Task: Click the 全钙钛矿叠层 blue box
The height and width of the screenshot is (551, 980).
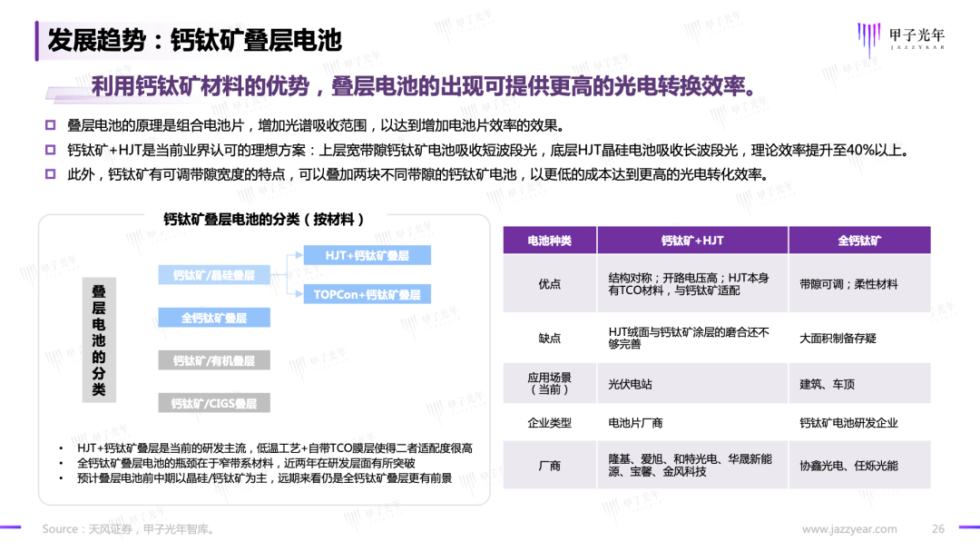Action: point(213,318)
